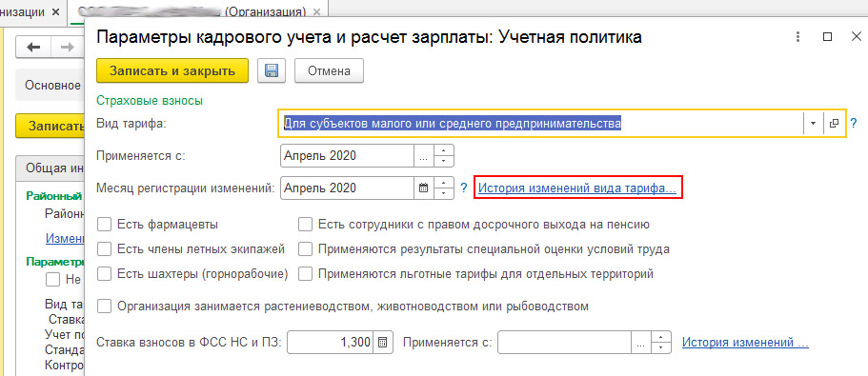Open selected tariff type with the open-form icon

[x=835, y=124]
